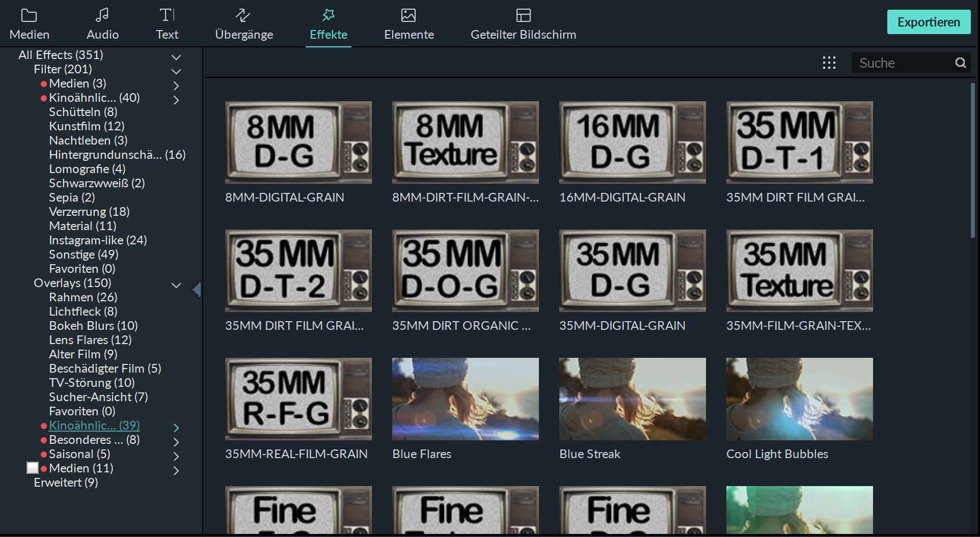Select the TV-Störung (10) category

(92, 382)
